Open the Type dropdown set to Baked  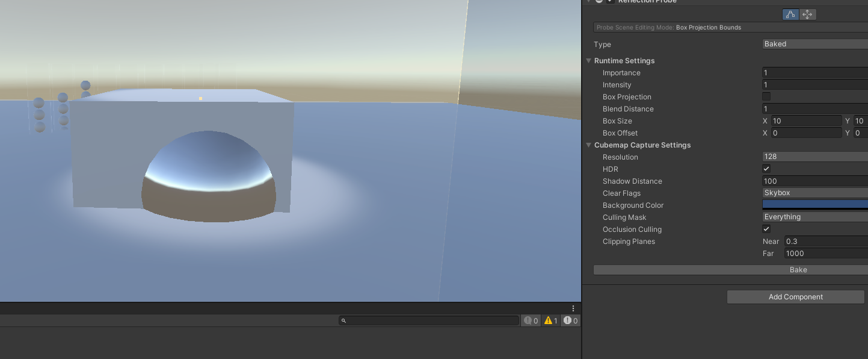[815, 44]
